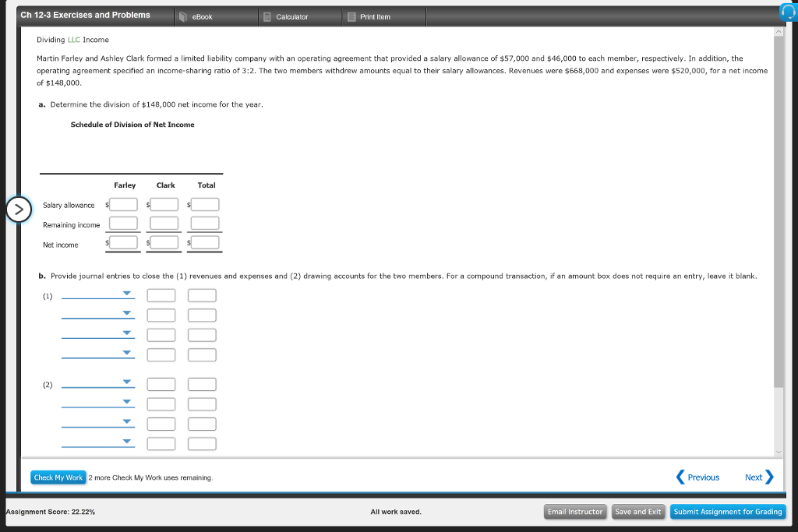Open the eBook book icon
This screenshot has height=532, width=798.
[183, 17]
